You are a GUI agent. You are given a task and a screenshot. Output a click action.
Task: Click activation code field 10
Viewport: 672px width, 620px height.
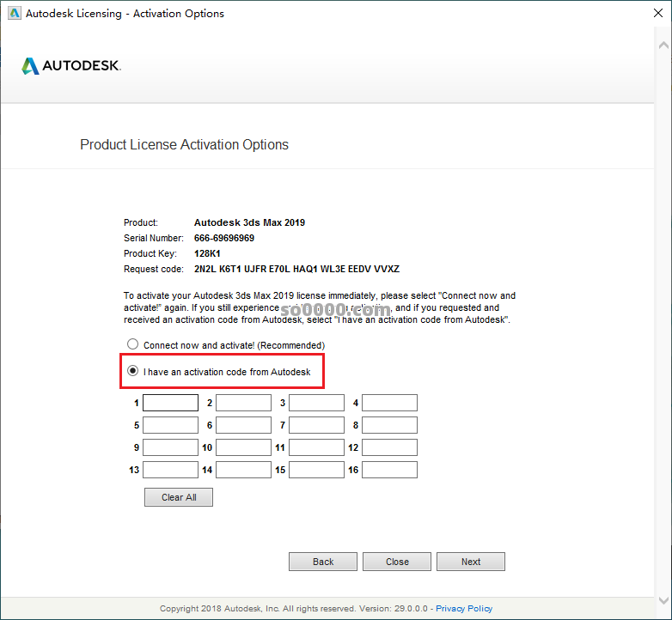click(x=243, y=447)
